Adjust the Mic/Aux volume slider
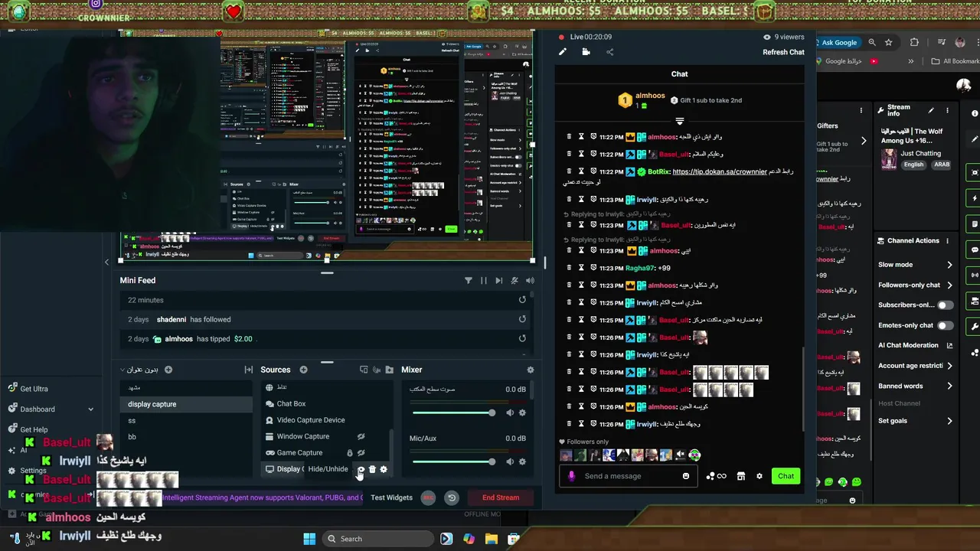 pos(454,461)
